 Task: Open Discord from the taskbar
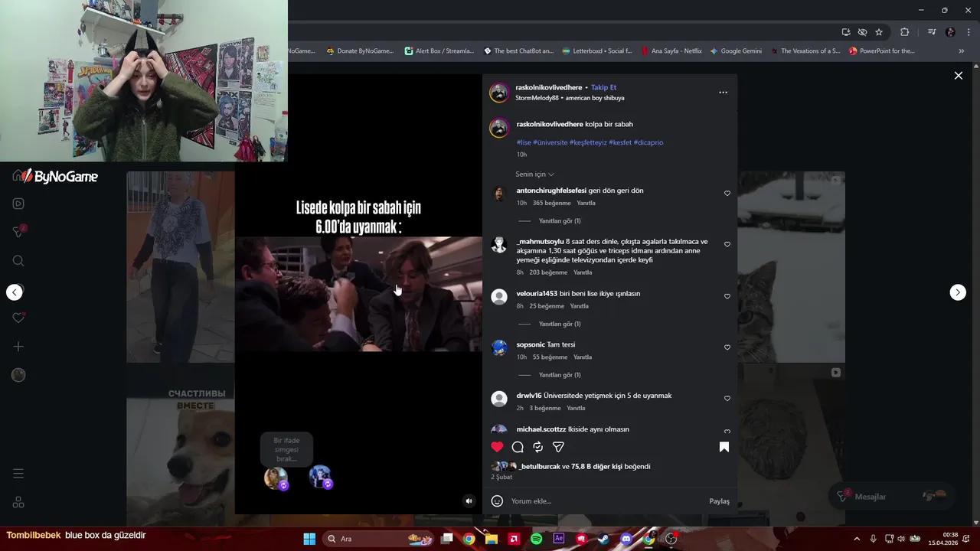626,539
